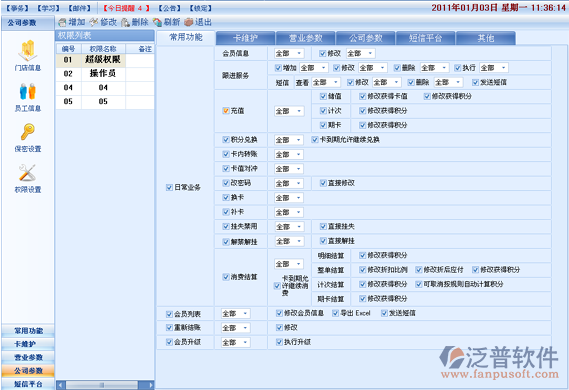Click the 刷新 refresh toolbar icon
The image size is (569, 390).
(157, 22)
